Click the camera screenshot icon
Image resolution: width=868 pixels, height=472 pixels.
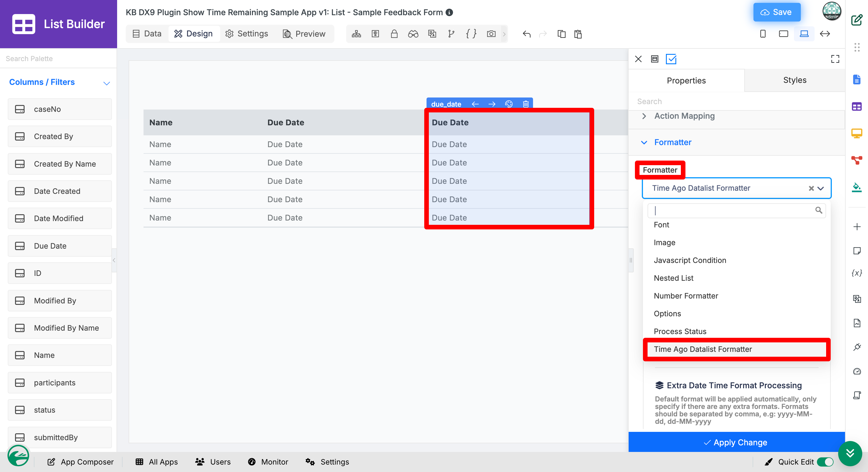point(491,34)
